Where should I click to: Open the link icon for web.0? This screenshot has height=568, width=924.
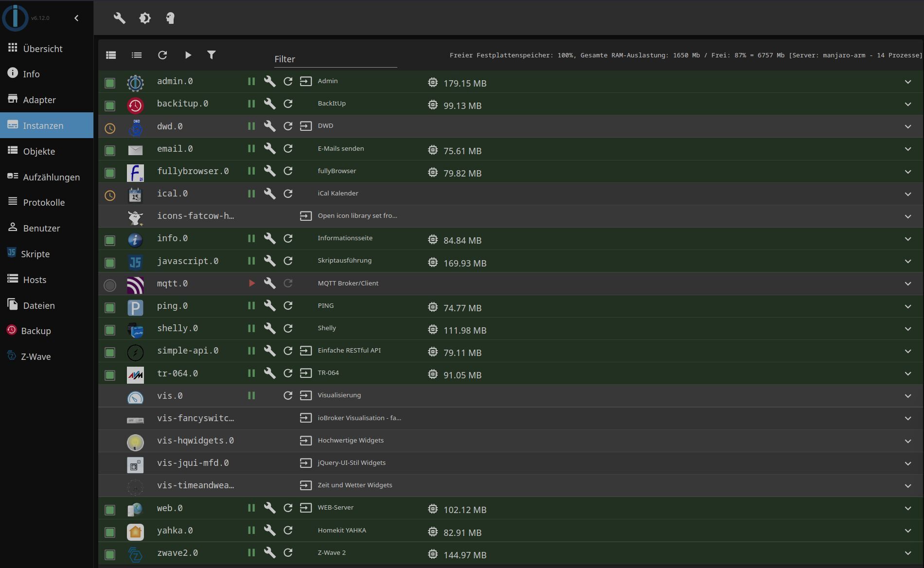tap(305, 508)
